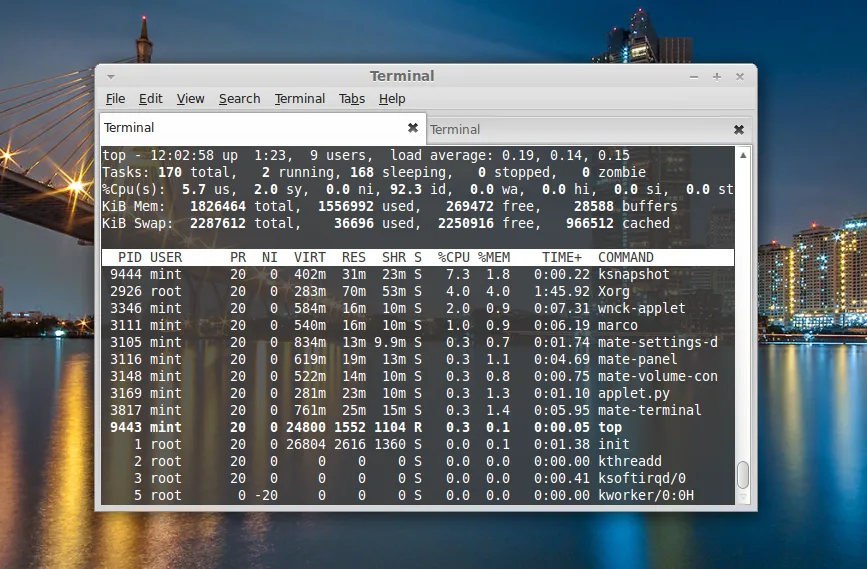Click scrollbar up arrow
The height and width of the screenshot is (569, 867).
tap(743, 155)
